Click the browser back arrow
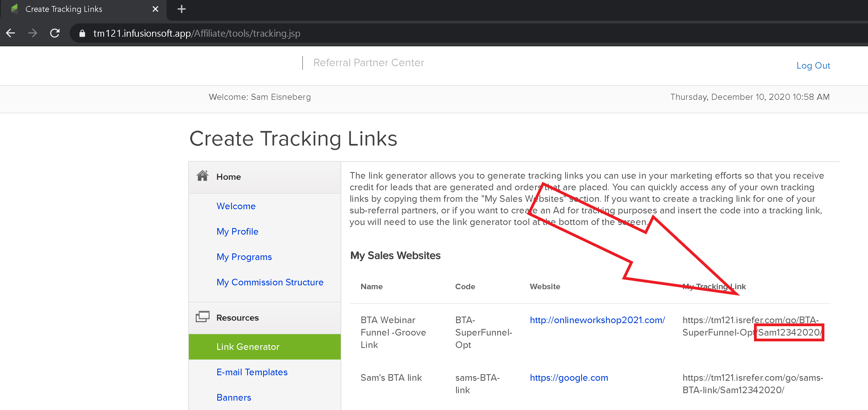 11,33
